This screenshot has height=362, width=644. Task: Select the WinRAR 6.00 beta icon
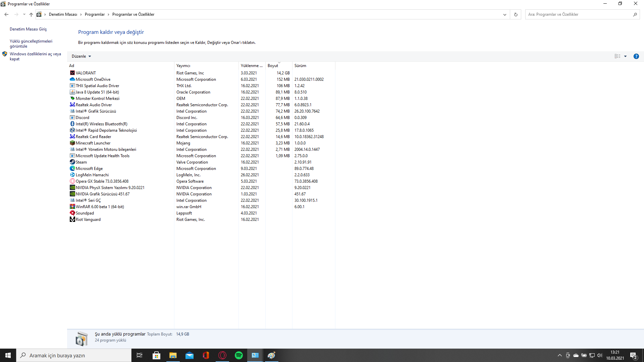(72, 206)
